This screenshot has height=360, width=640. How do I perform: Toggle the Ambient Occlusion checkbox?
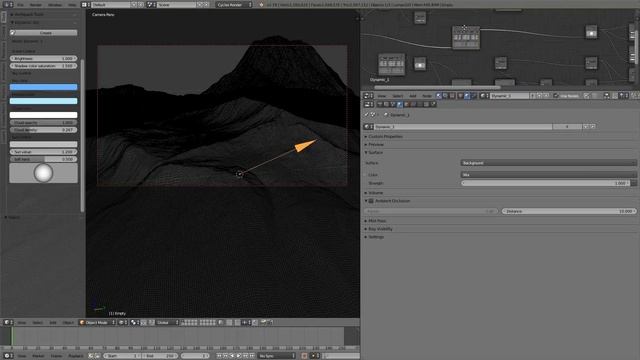click(371, 201)
